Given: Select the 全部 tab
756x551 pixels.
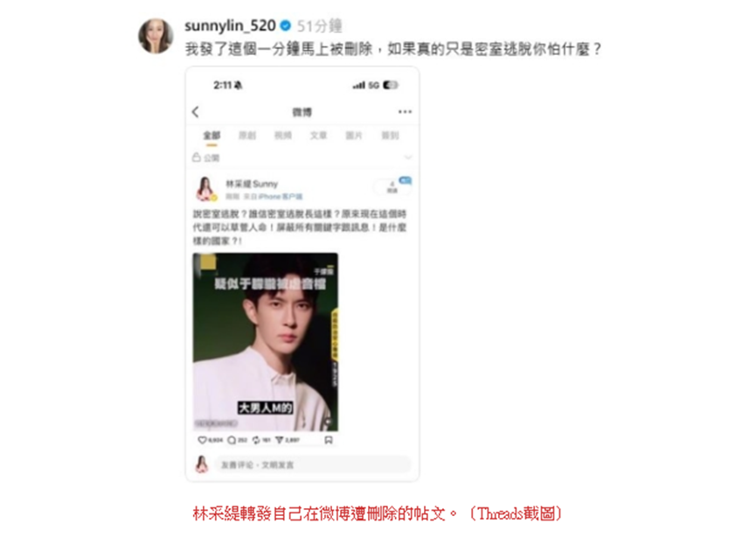Looking at the screenshot, I should coord(212,136).
